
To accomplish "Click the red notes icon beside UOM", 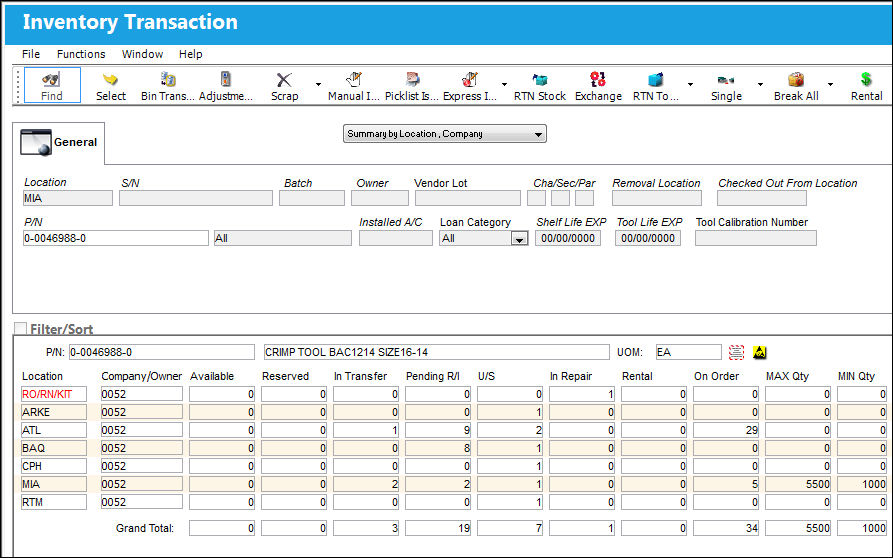I will click(736, 352).
